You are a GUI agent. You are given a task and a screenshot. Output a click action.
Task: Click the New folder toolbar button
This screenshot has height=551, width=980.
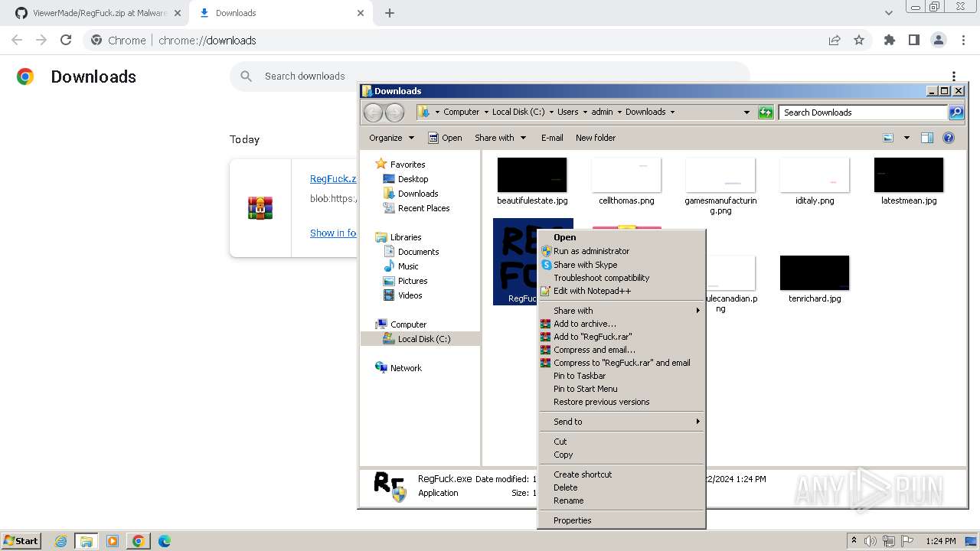[596, 138]
